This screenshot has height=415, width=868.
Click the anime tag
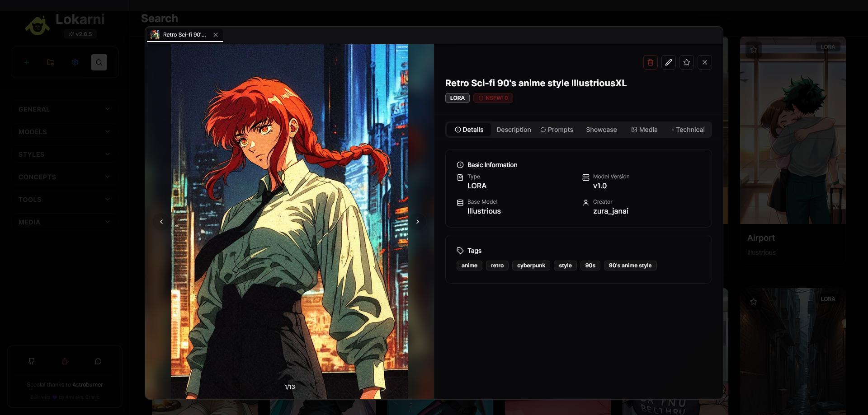(469, 266)
